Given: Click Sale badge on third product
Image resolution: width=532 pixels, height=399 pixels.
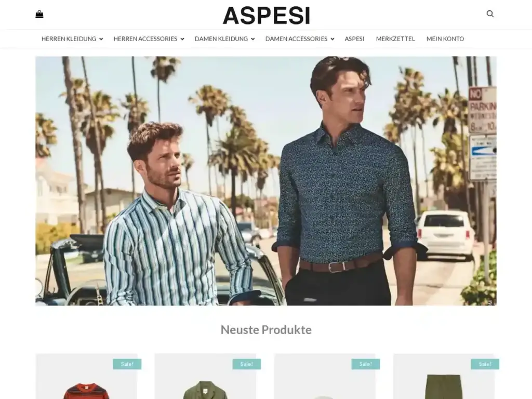Looking at the screenshot, I should click(x=365, y=364).
